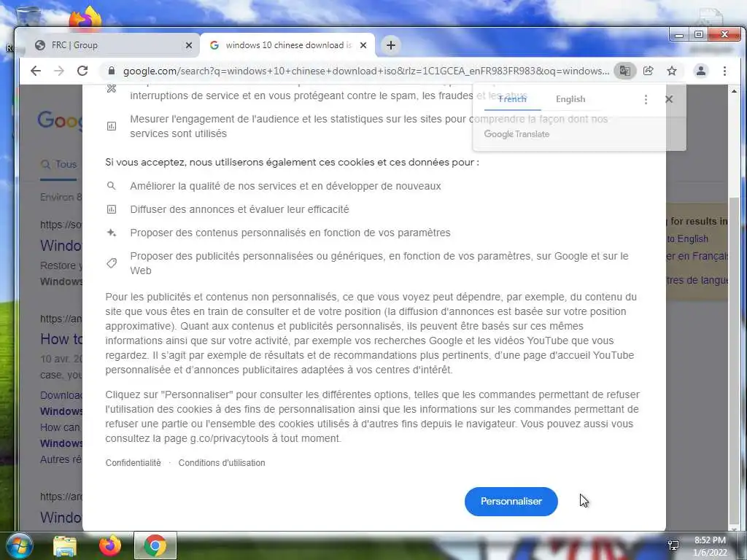Close the Google Translate popup
The height and width of the screenshot is (560, 747).
(669, 99)
